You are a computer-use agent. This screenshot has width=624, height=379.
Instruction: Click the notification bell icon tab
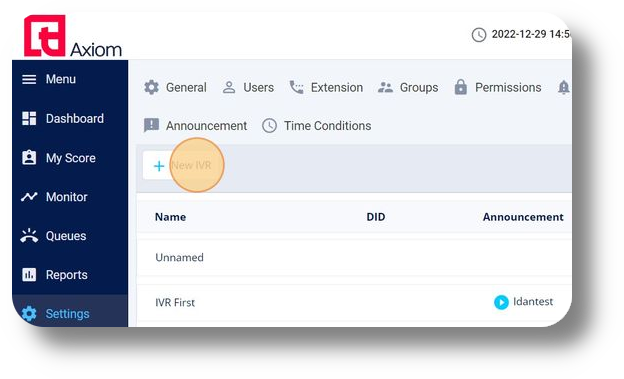click(x=564, y=87)
